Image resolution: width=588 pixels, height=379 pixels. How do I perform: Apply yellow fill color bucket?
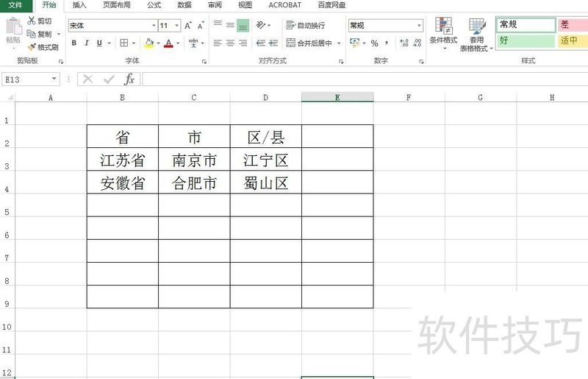149,43
